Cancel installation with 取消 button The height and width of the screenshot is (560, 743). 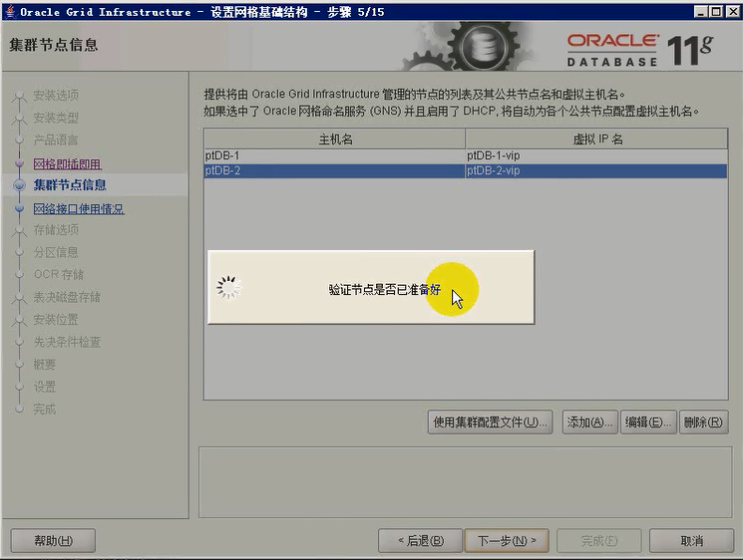[x=691, y=541]
